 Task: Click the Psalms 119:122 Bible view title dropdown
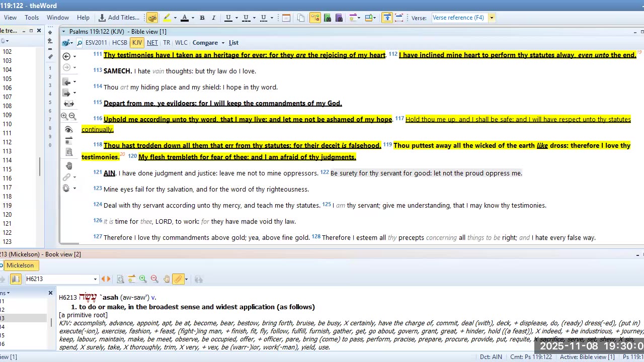(x=64, y=32)
